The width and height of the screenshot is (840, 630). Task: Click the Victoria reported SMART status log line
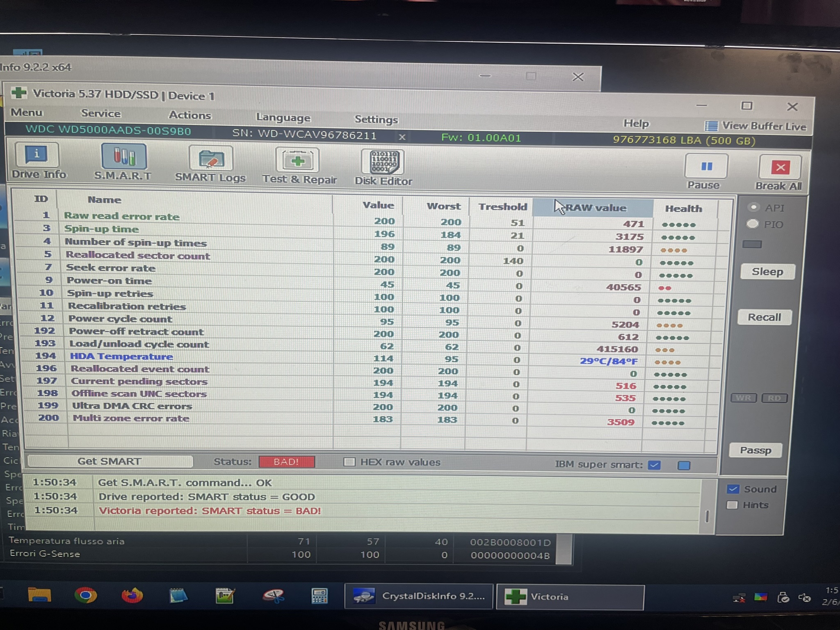210,511
